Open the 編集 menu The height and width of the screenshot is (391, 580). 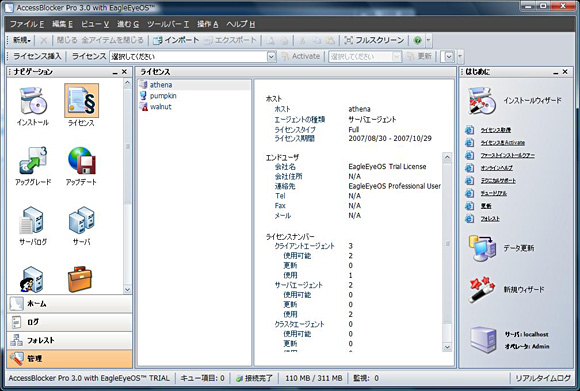(x=62, y=24)
